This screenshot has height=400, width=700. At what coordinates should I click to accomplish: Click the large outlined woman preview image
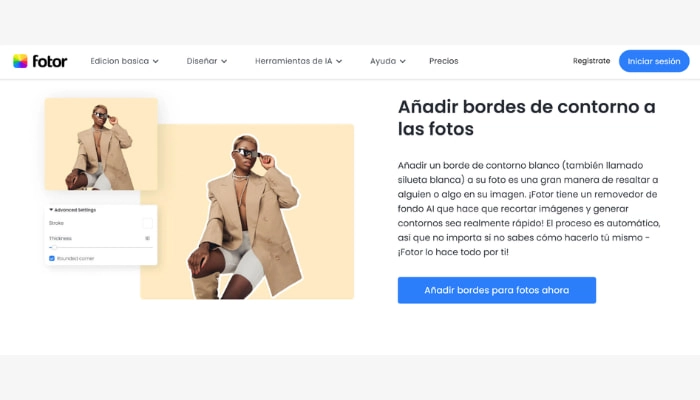tap(247, 212)
